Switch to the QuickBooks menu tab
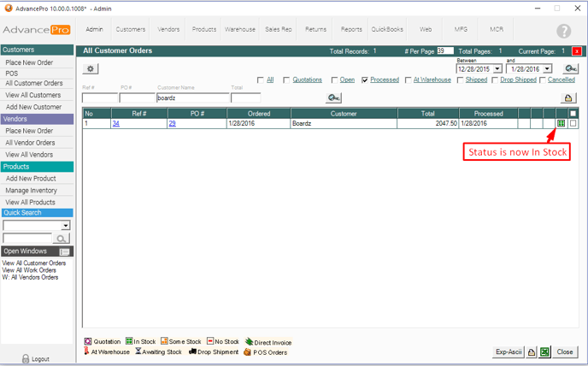588x366 pixels. 389,29
